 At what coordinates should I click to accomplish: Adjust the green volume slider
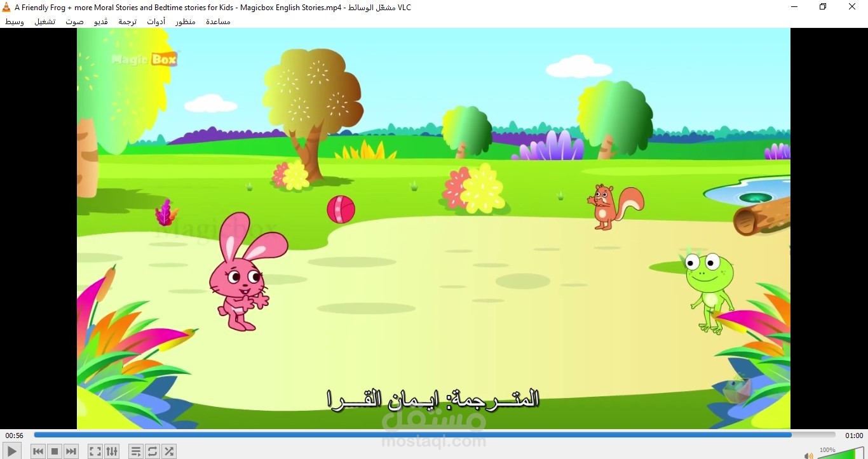pyautogui.click(x=841, y=453)
